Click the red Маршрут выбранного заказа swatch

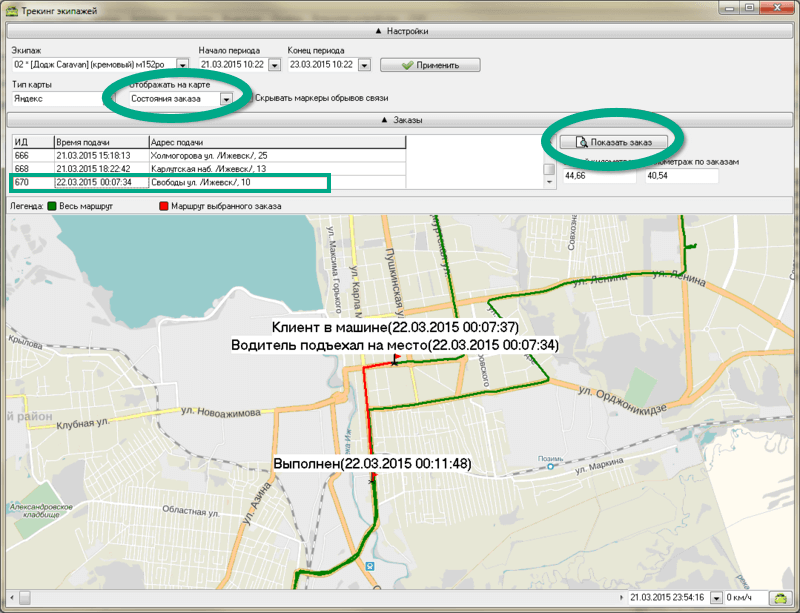click(164, 206)
